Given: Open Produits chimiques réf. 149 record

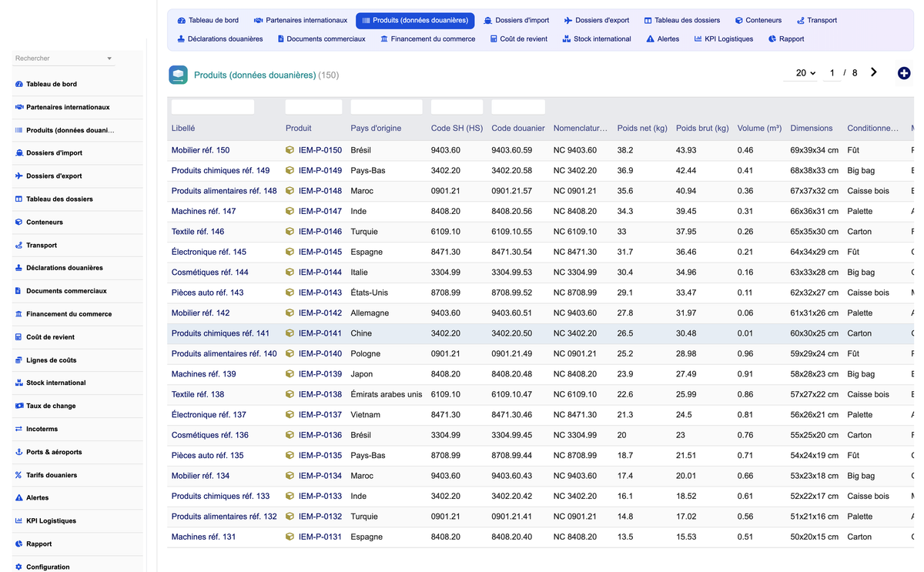Looking at the screenshot, I should [220, 171].
